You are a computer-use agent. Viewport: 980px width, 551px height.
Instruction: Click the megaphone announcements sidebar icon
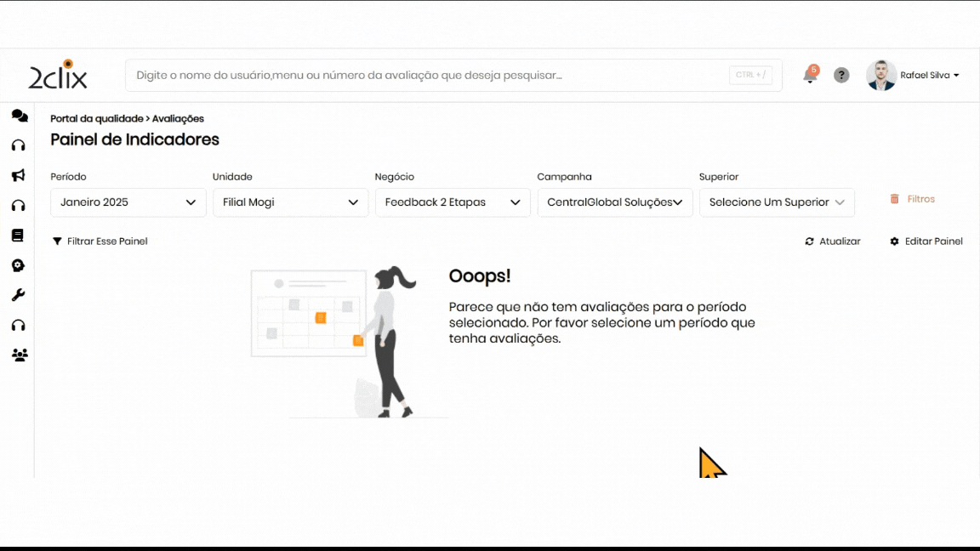point(18,175)
